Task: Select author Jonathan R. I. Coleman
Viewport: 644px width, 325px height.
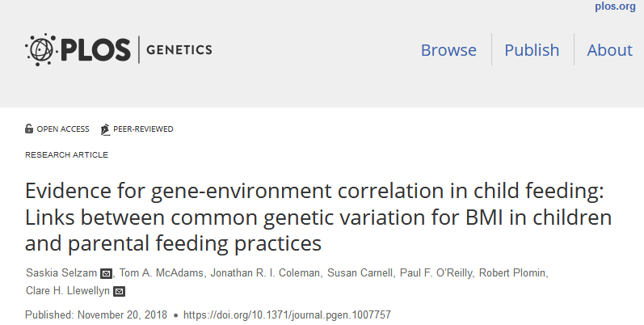Action: [x=265, y=272]
